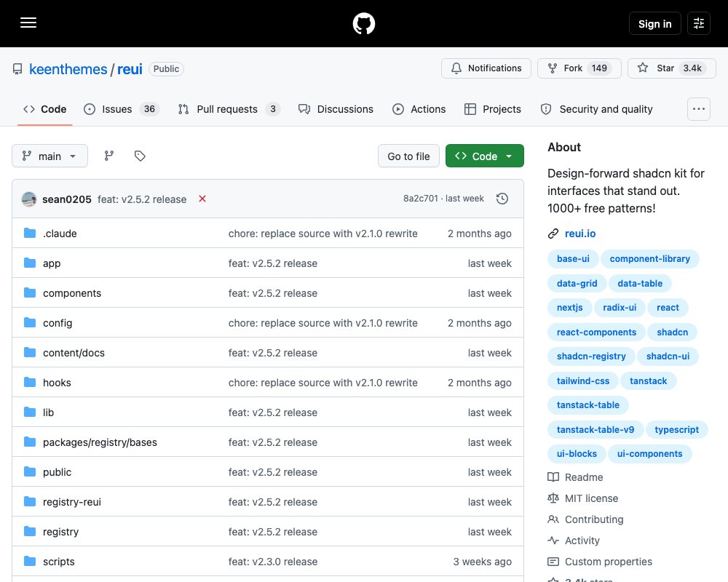Click the MIT license scale icon
This screenshot has height=582, width=728.
click(553, 498)
